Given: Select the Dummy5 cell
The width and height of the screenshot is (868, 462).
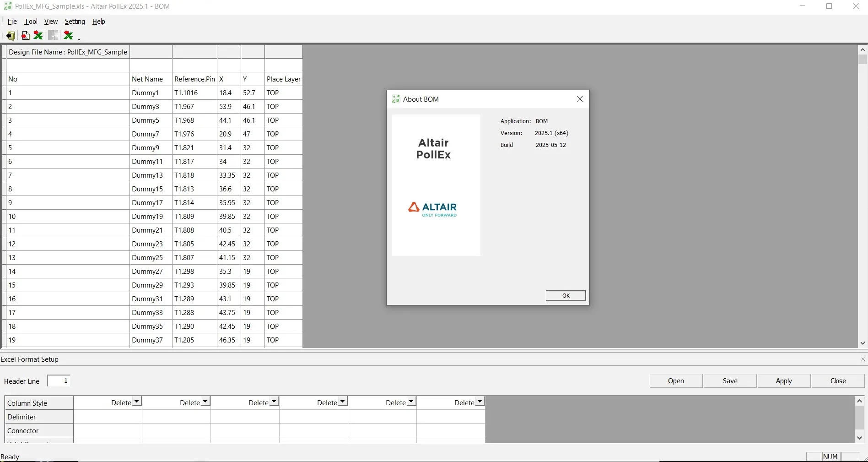Looking at the screenshot, I should click(151, 120).
